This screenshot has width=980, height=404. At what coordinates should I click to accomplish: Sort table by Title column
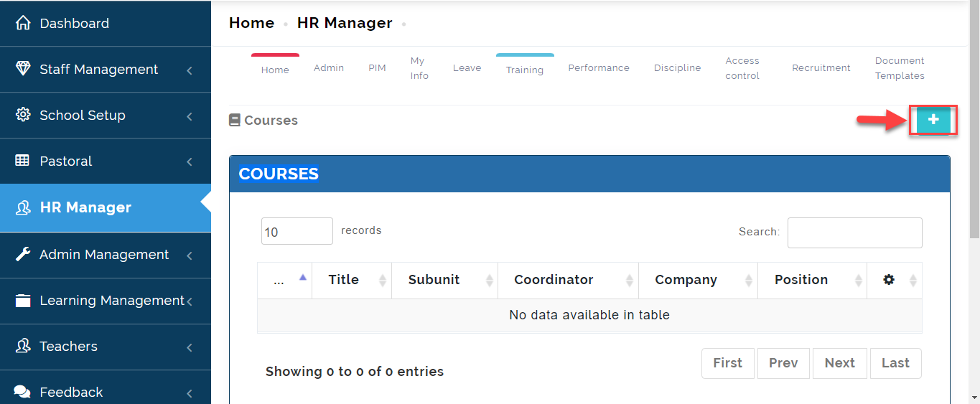point(352,280)
